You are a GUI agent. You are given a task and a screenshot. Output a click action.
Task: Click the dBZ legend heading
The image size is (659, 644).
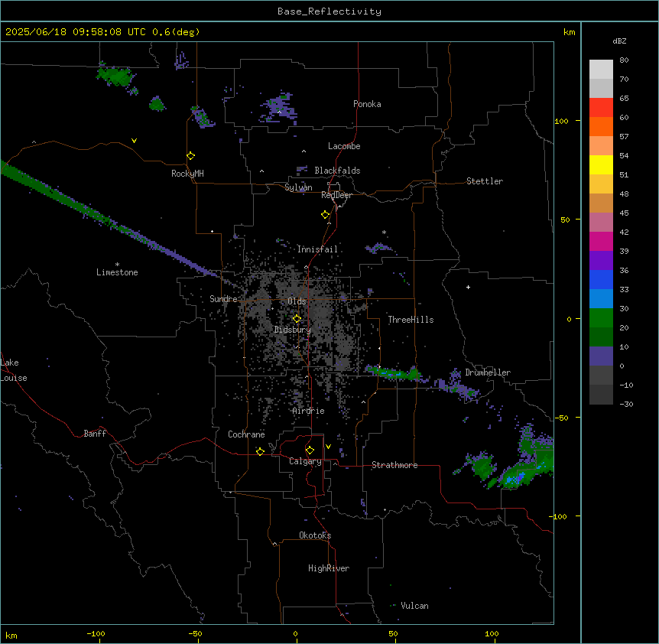619,41
